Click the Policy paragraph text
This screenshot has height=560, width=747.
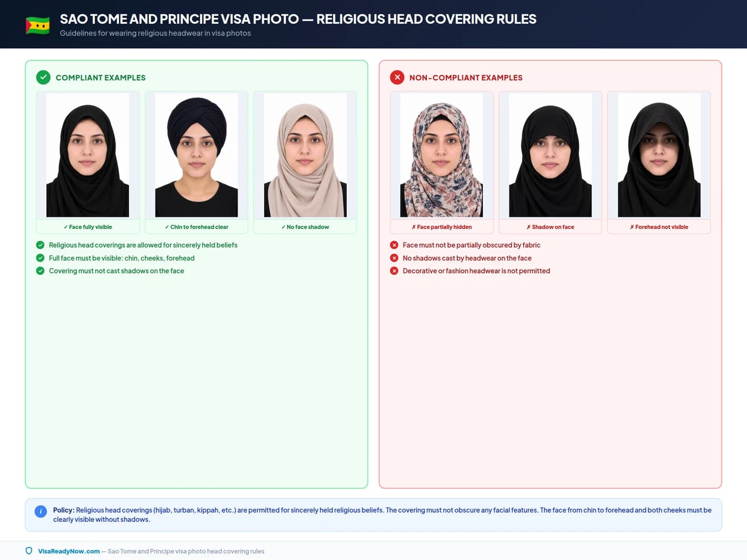382,515
